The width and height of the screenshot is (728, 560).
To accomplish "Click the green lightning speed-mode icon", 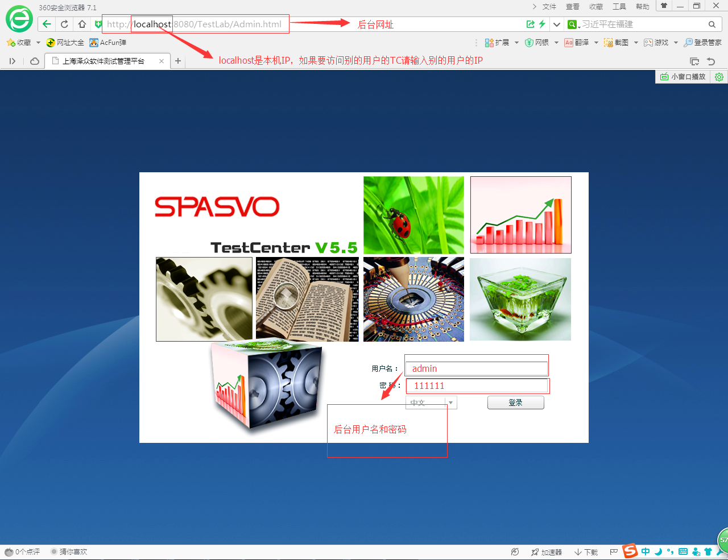I will point(542,24).
